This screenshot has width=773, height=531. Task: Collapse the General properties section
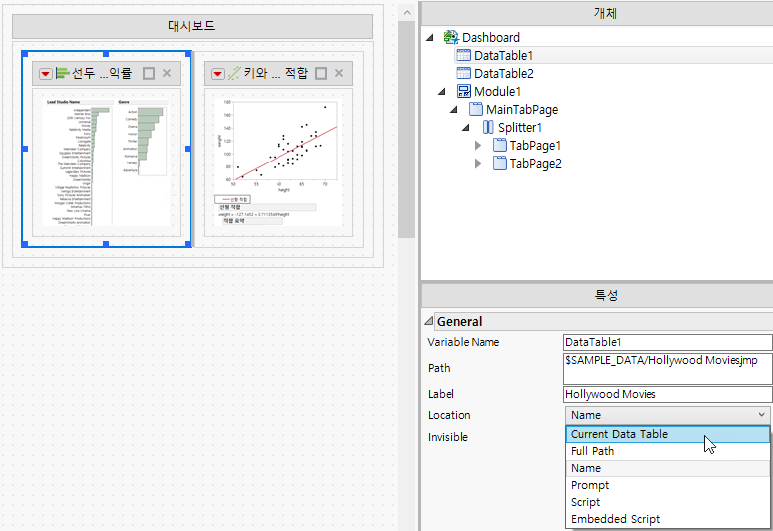429,322
